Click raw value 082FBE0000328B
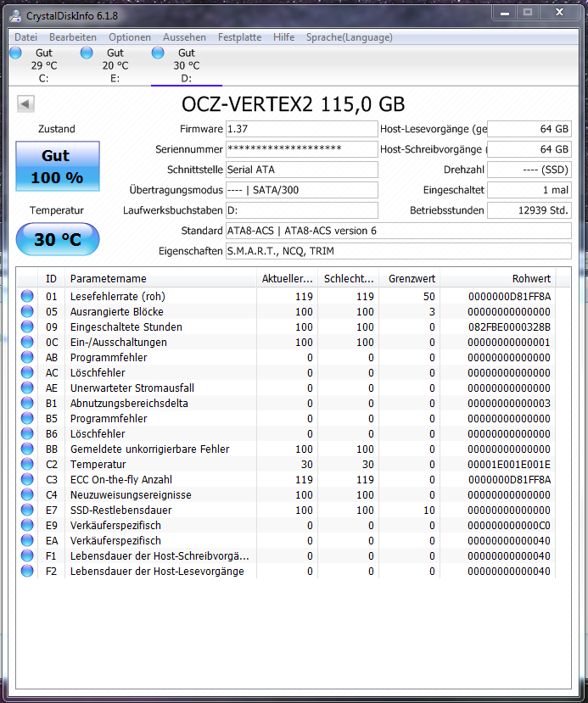Image resolution: width=588 pixels, height=703 pixels. coord(509,326)
